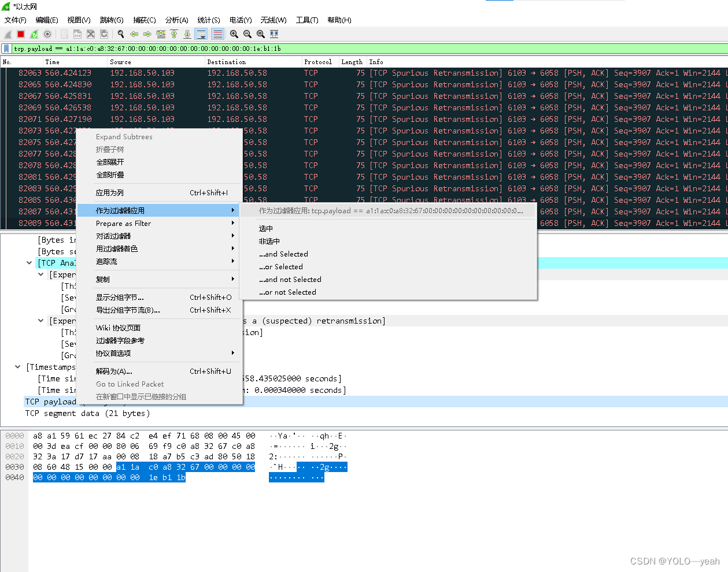Stop capture with the red square icon
The width and height of the screenshot is (728, 572).
pyautogui.click(x=21, y=34)
